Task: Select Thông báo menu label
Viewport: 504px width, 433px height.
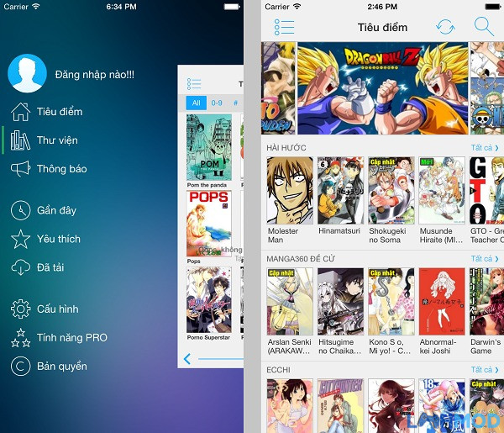Action: click(61, 168)
